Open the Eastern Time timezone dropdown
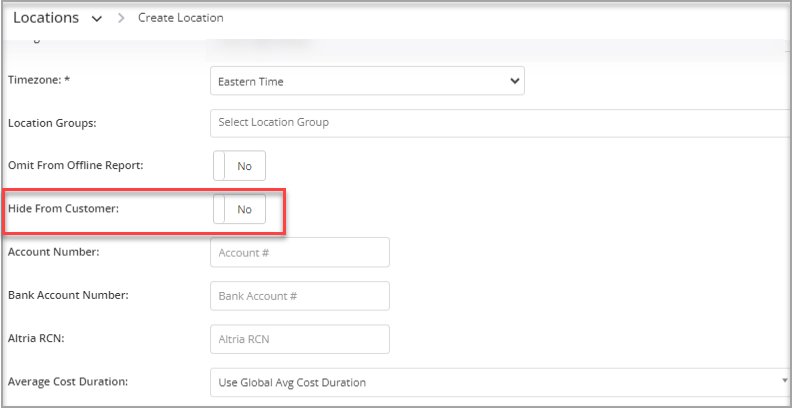Image resolution: width=792 pixels, height=411 pixels. tap(367, 81)
